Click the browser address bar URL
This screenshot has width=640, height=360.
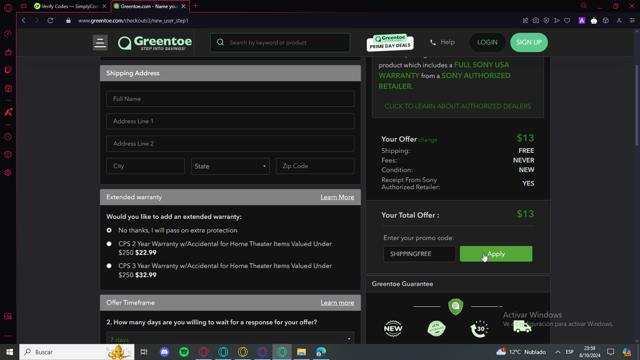click(x=133, y=20)
